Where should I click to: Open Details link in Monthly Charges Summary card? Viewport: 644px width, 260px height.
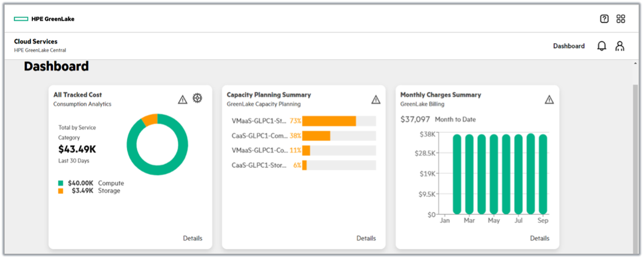539,238
